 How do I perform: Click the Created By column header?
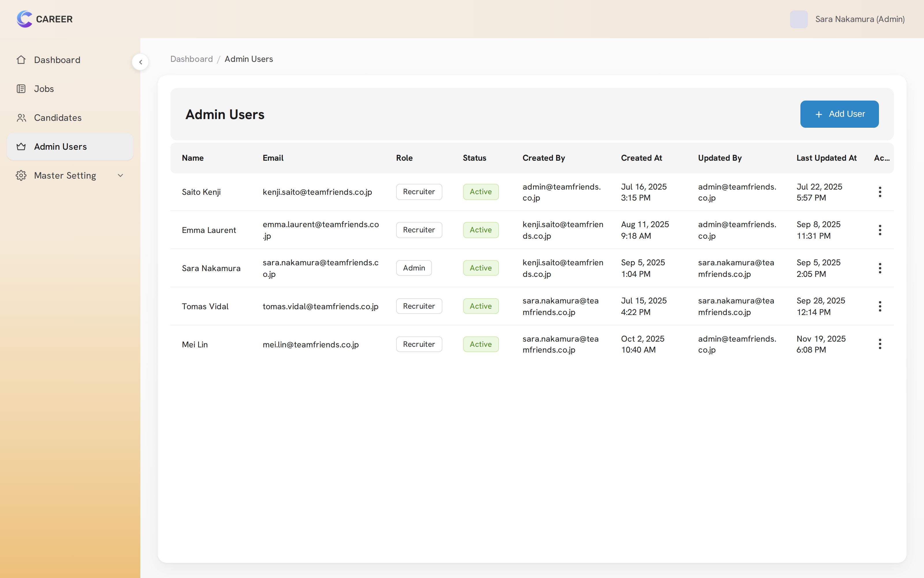coord(544,158)
